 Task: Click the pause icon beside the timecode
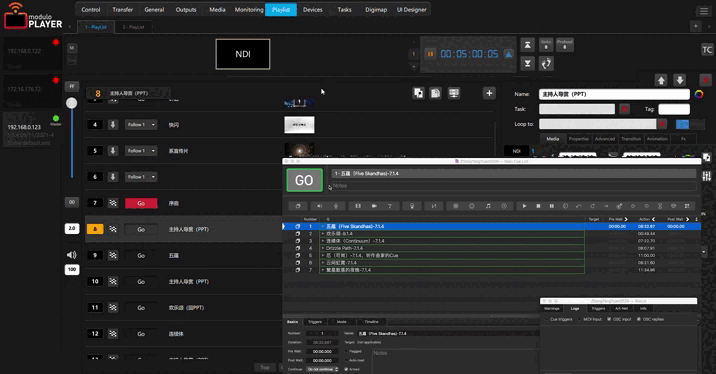(430, 54)
